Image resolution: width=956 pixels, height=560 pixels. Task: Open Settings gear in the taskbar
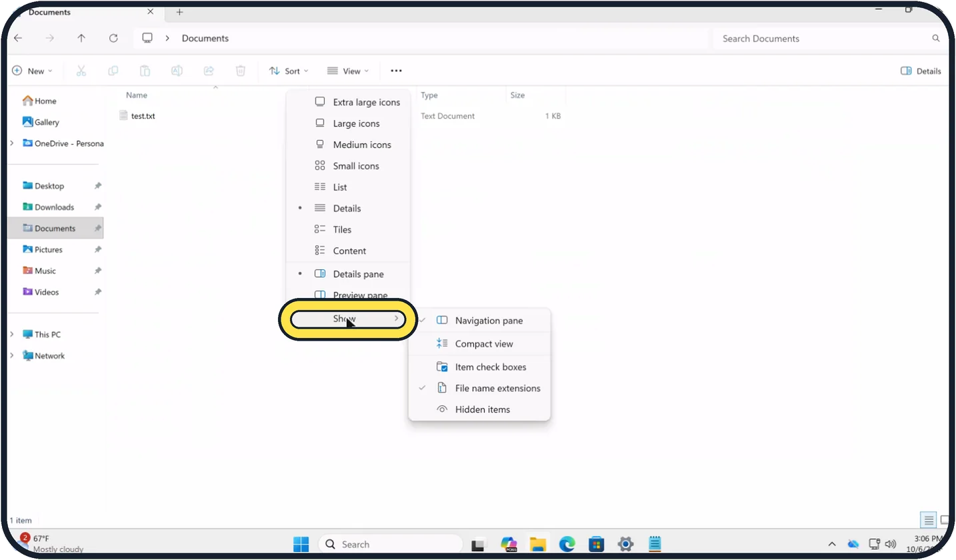[x=625, y=544]
